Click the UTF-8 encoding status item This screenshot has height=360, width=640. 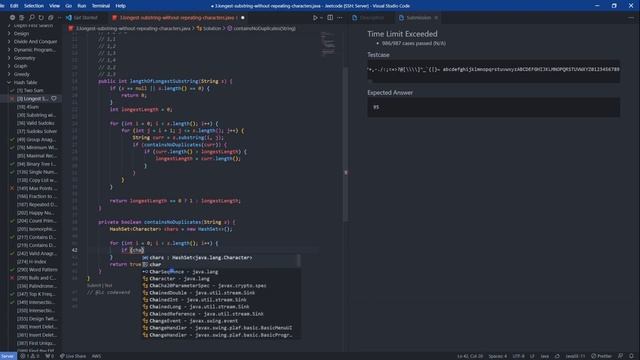coord(518,356)
